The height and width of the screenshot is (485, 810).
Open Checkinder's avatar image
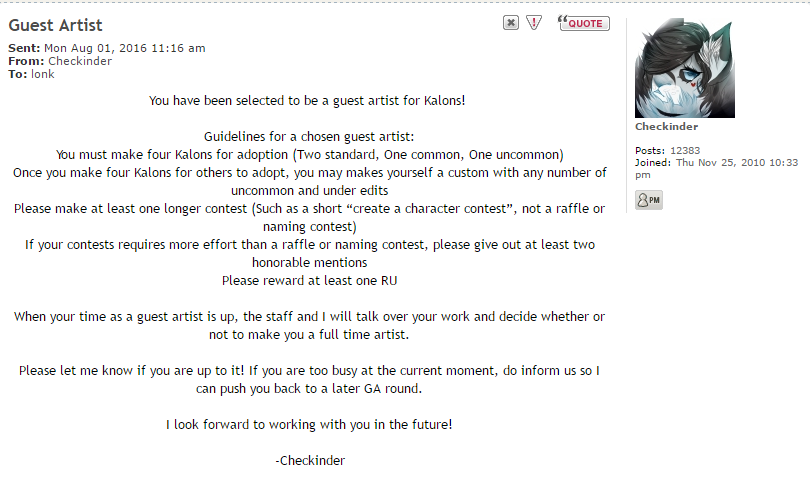pyautogui.click(x=684, y=68)
